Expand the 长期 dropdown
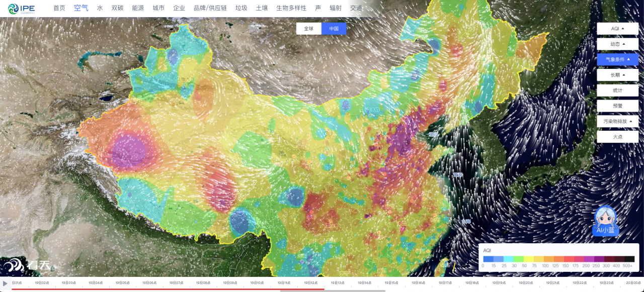644x292 pixels. (617, 75)
